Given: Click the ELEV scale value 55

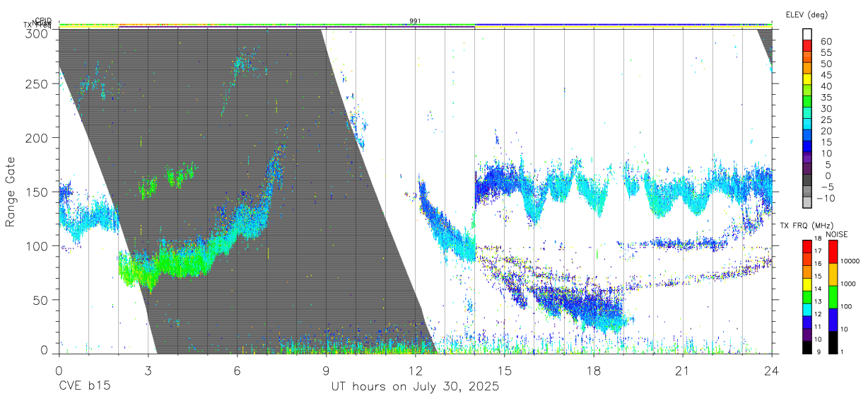Looking at the screenshot, I should pos(826,53).
